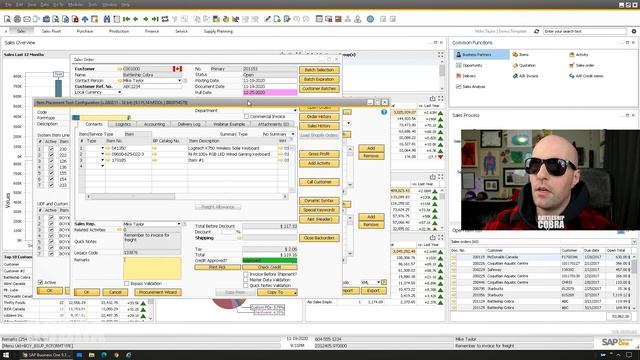Open the Contact Person dropdown
The width and height of the screenshot is (640, 360).
pyautogui.click(x=180, y=81)
